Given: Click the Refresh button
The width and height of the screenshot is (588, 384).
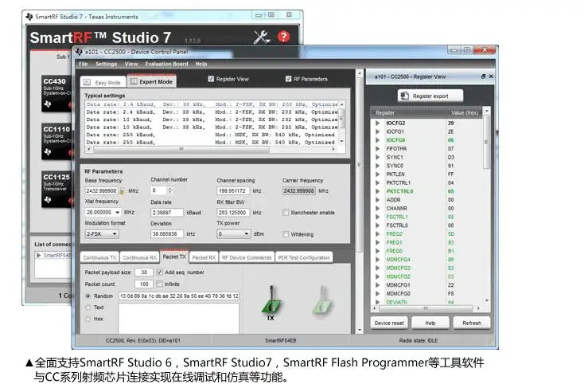Looking at the screenshot, I should coord(472,323).
